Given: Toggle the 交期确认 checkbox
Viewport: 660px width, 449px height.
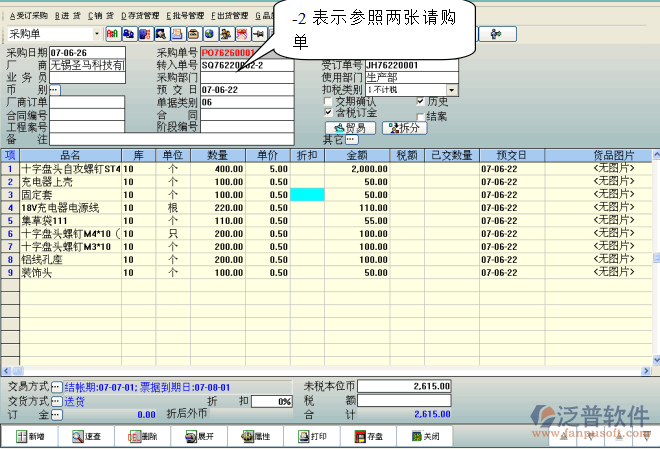Looking at the screenshot, I should click(328, 102).
